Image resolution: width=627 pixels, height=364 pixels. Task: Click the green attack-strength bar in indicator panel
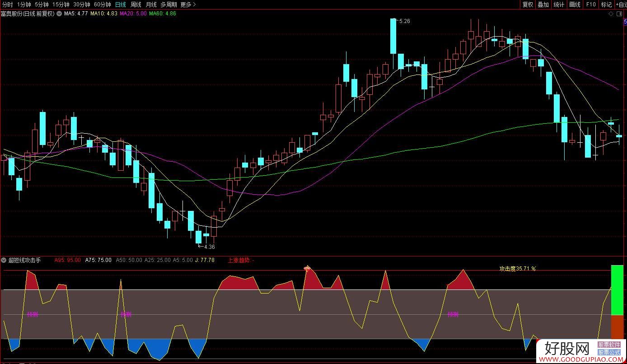[x=617, y=290]
